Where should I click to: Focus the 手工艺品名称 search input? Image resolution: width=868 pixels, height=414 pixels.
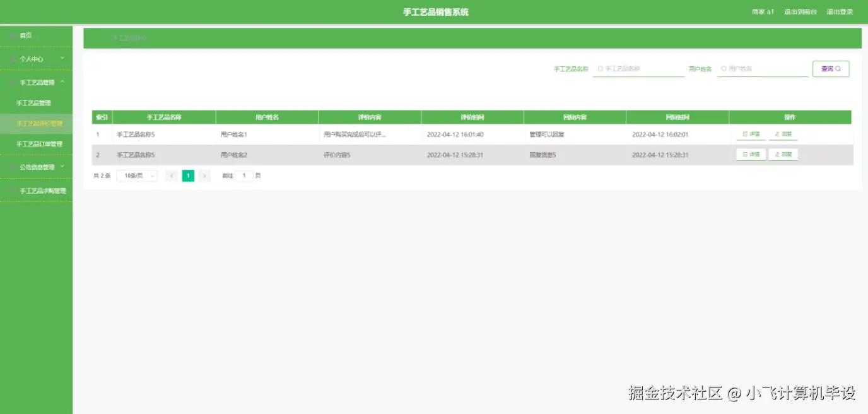coord(638,69)
